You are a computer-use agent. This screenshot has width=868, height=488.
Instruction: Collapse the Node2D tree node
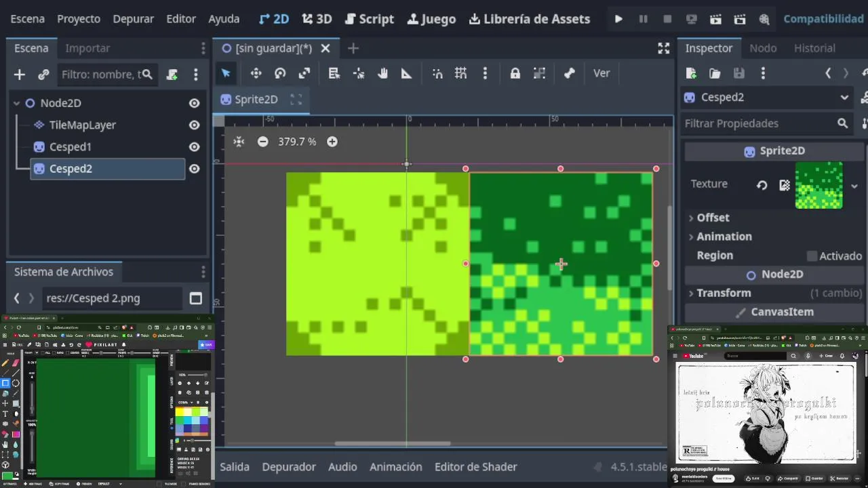pyautogui.click(x=16, y=103)
